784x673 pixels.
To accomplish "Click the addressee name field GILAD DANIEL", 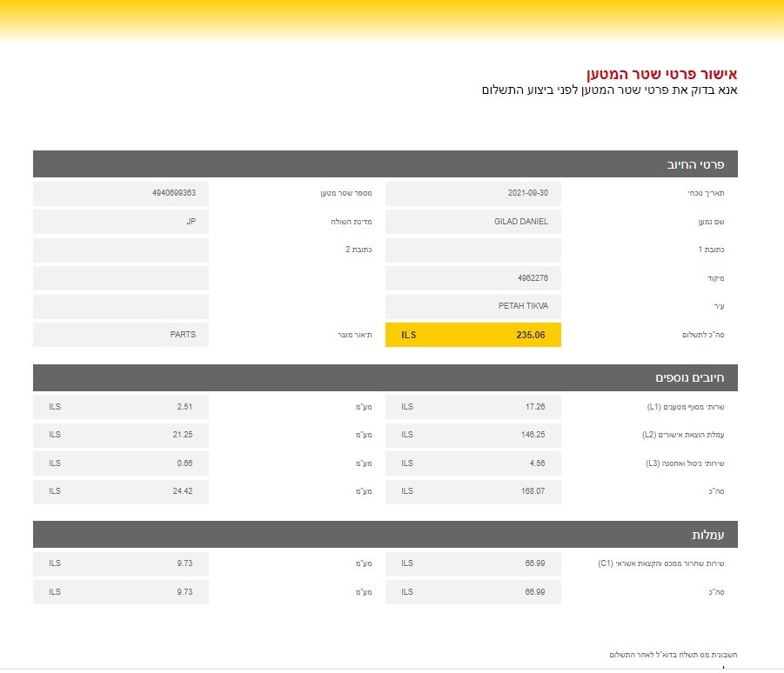I will [473, 222].
